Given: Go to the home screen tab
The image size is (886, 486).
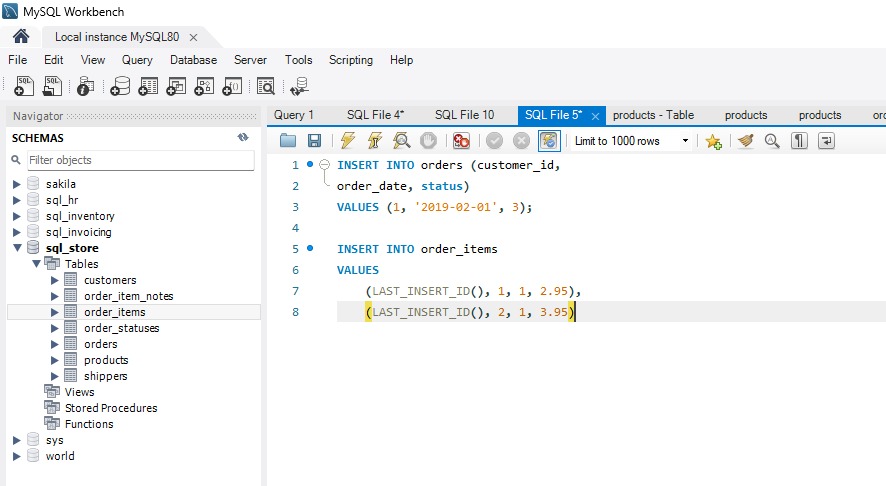Looking at the screenshot, I should 21,37.
